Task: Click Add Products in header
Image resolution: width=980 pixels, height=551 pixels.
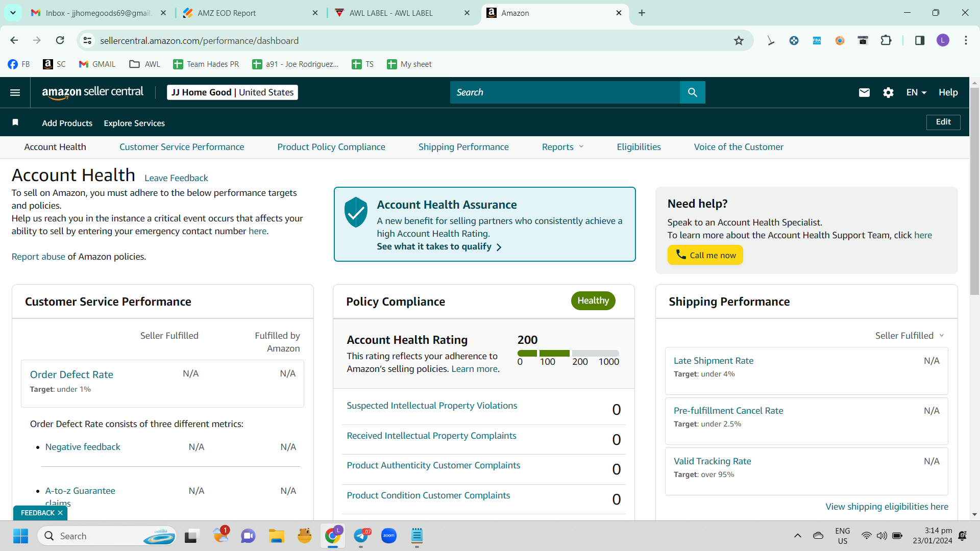Action: (67, 123)
